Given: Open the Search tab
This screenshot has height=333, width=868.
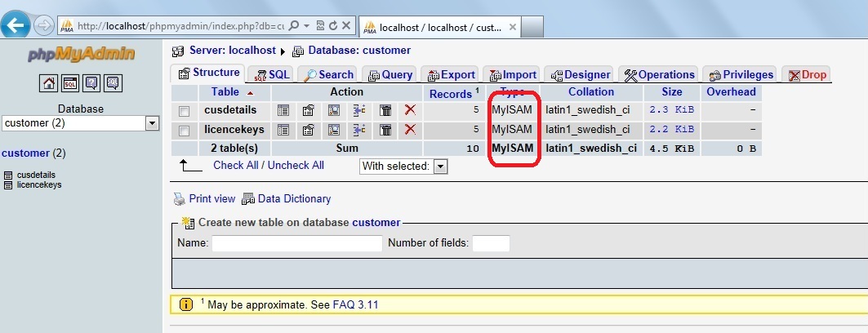Looking at the screenshot, I should tap(328, 74).
